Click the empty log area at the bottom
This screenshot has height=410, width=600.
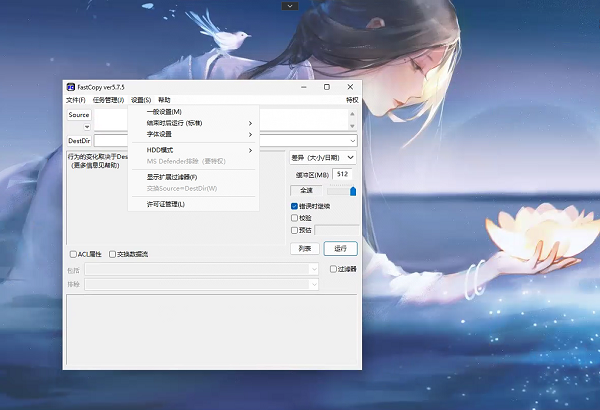(x=212, y=329)
